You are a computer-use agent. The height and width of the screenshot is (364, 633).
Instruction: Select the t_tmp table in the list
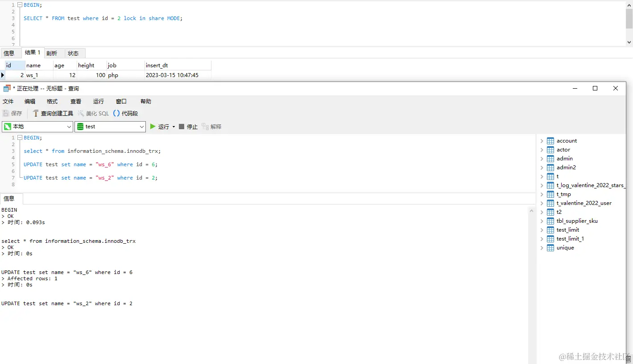click(x=564, y=194)
